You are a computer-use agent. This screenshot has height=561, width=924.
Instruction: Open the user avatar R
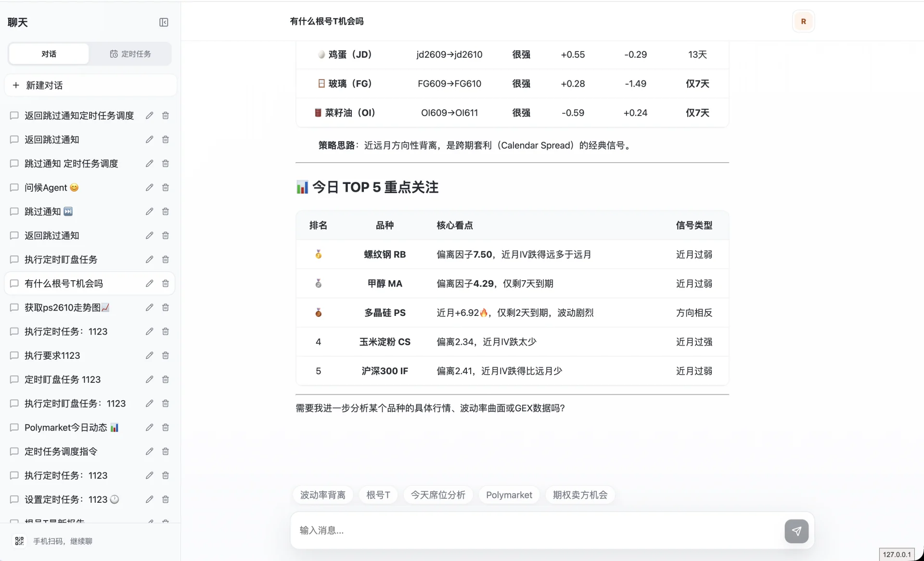pyautogui.click(x=803, y=21)
